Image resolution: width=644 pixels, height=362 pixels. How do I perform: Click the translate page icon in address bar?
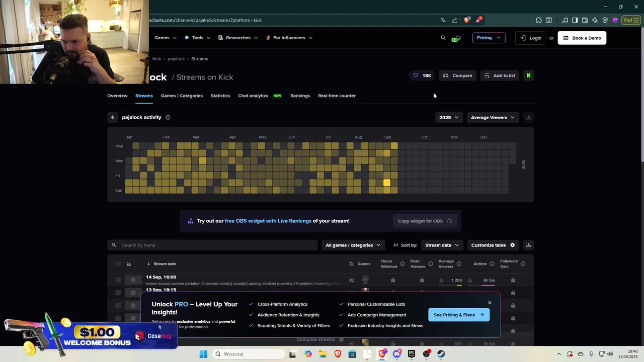click(443, 20)
